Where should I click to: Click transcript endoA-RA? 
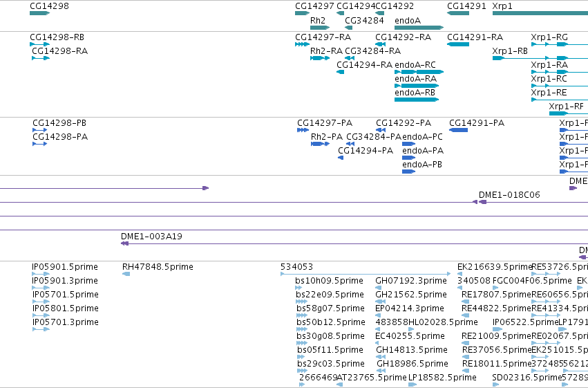pos(417,86)
